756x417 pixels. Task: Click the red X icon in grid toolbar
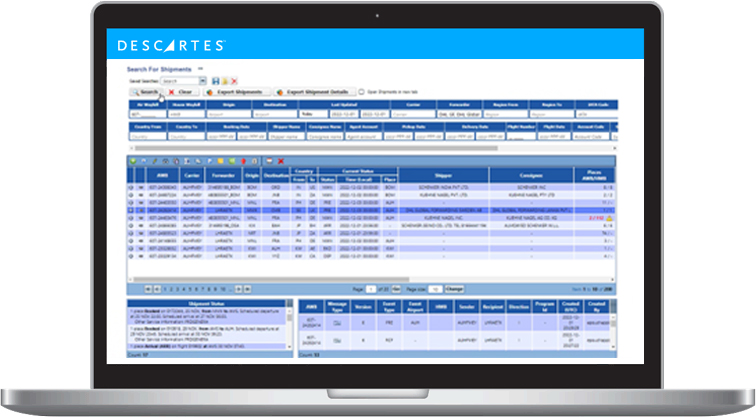click(x=282, y=160)
